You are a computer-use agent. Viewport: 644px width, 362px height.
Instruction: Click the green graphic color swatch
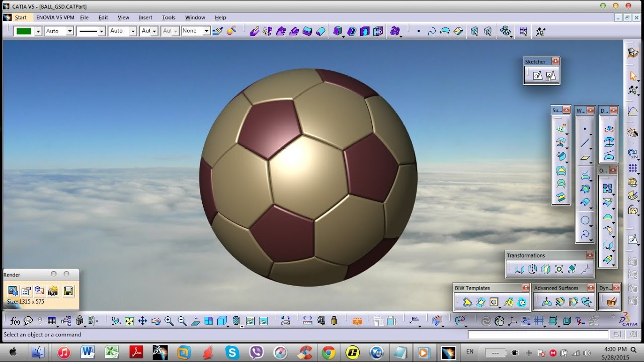tap(24, 31)
